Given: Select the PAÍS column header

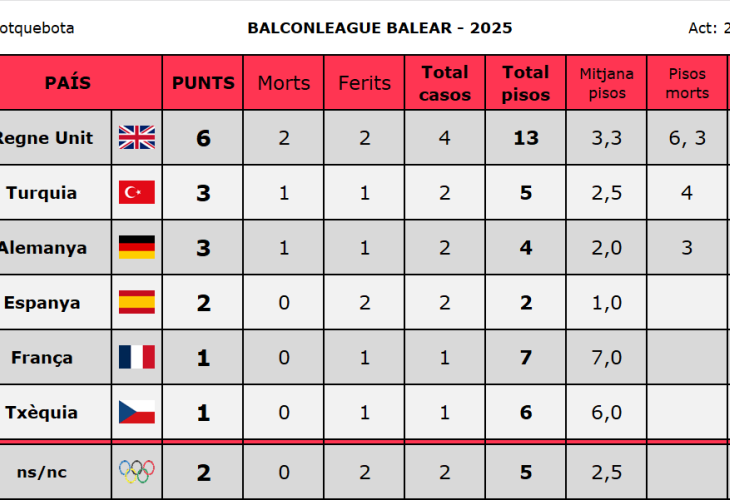Looking at the screenshot, I should (x=68, y=83).
